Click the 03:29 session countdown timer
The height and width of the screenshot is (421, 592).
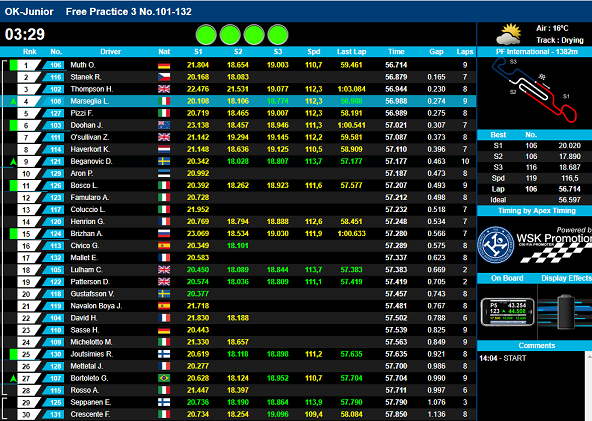coord(25,34)
